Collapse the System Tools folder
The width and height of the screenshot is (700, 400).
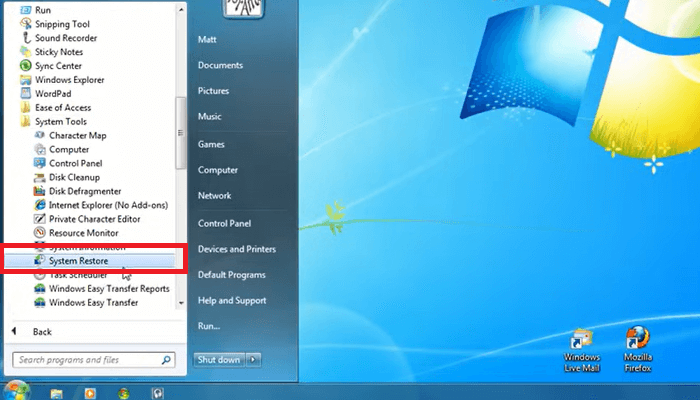click(60, 121)
